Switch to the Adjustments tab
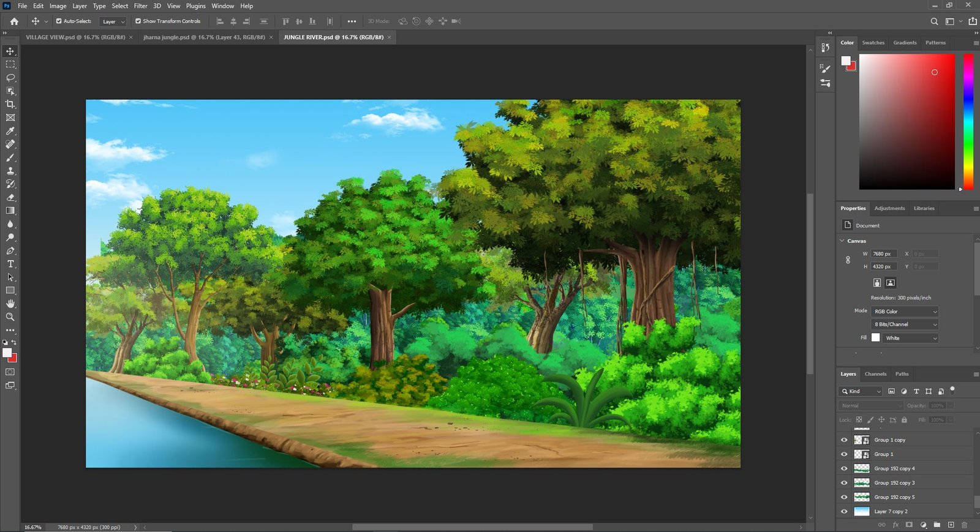Screen dimensions: 980x532 pyautogui.click(x=889, y=209)
